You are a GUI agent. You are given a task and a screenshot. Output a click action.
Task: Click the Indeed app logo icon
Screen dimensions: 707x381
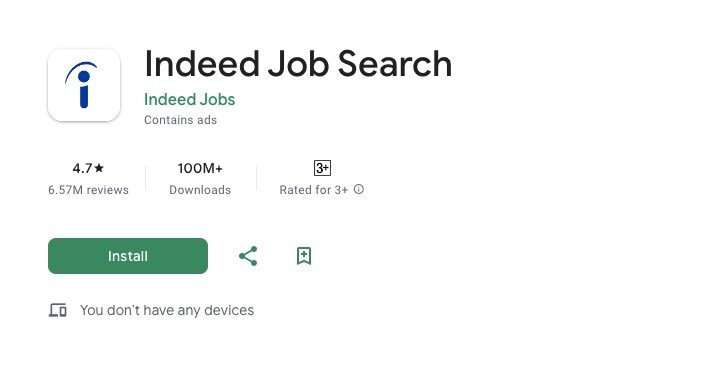pos(84,85)
